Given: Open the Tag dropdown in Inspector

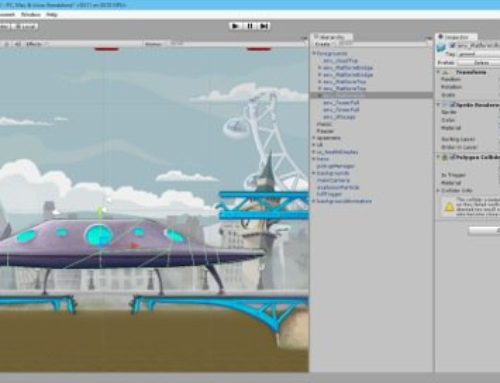Looking at the screenshot, I should pyautogui.click(x=478, y=54).
